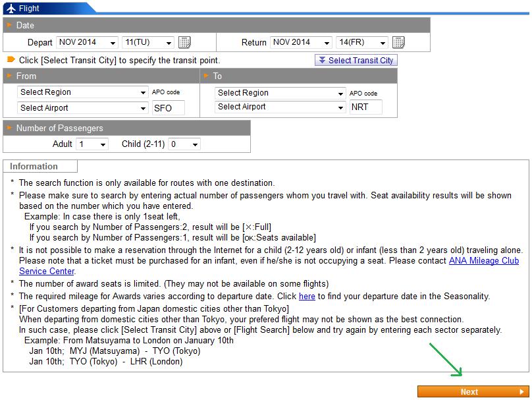Viewport: 532px width, 400px height.
Task: Open the Depart date calendar icon
Action: 185,43
